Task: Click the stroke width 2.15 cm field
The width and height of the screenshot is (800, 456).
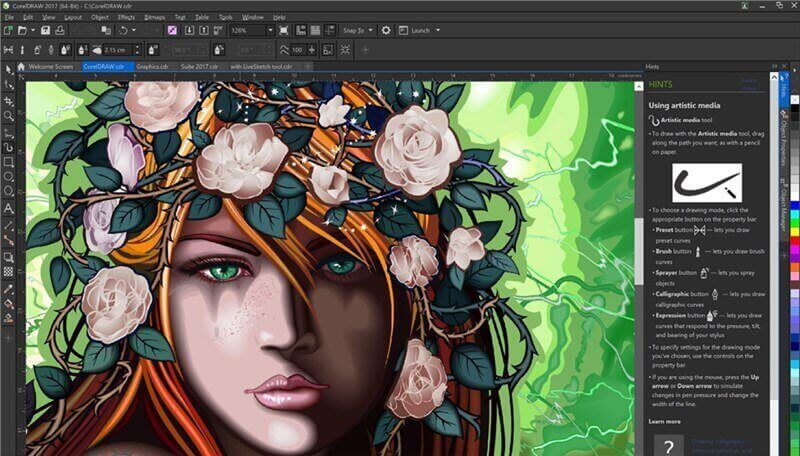Action: [x=117, y=50]
